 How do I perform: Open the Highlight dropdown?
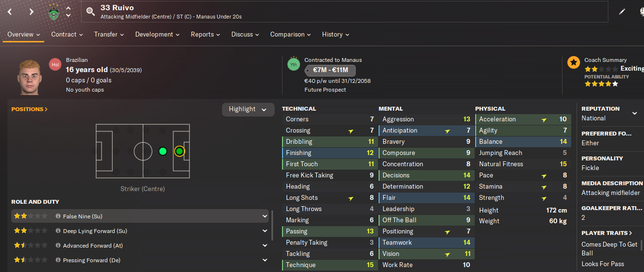click(248, 109)
